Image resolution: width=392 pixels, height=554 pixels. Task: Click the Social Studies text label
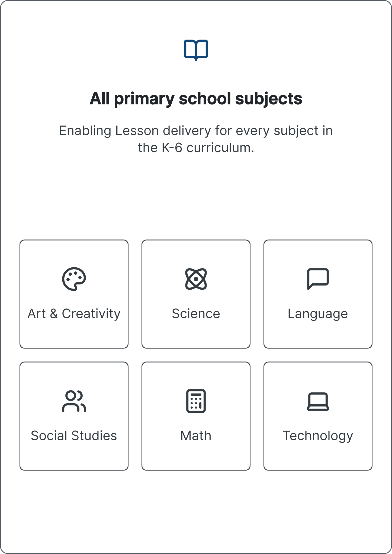(x=74, y=436)
